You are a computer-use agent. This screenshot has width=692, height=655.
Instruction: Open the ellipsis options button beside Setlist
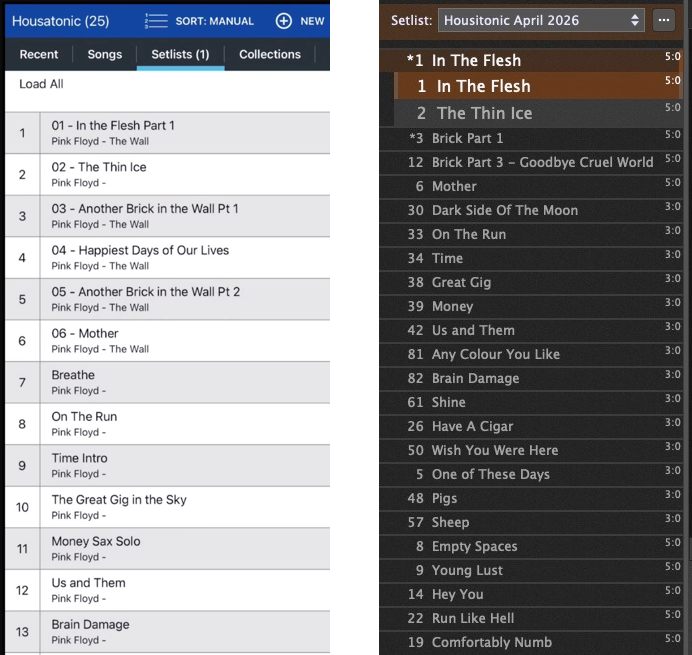(663, 20)
